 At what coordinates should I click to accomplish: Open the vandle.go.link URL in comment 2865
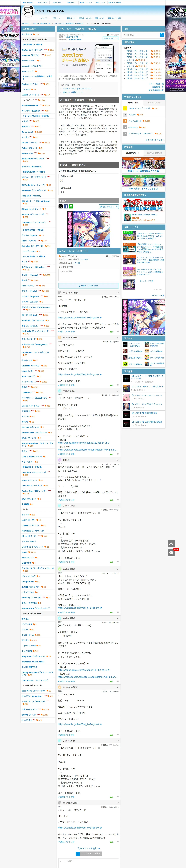(x=78, y=317)
